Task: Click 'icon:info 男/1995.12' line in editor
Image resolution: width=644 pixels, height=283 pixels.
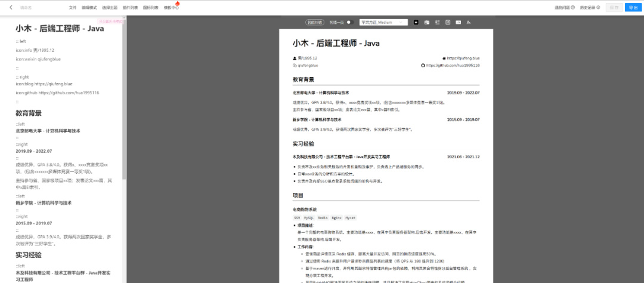Action: 35,50
